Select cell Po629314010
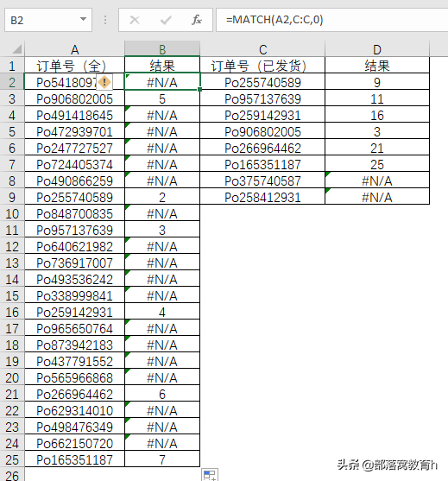 (74, 410)
